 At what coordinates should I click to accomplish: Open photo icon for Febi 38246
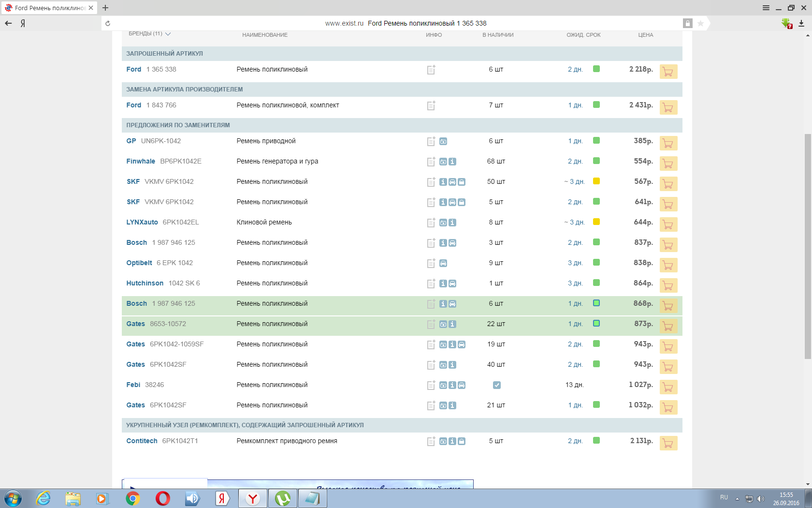click(443, 385)
